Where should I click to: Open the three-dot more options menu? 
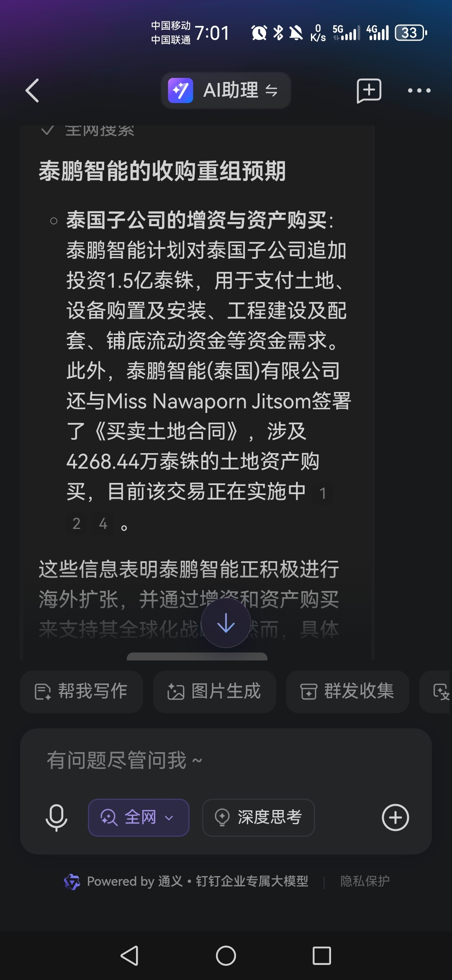[419, 90]
